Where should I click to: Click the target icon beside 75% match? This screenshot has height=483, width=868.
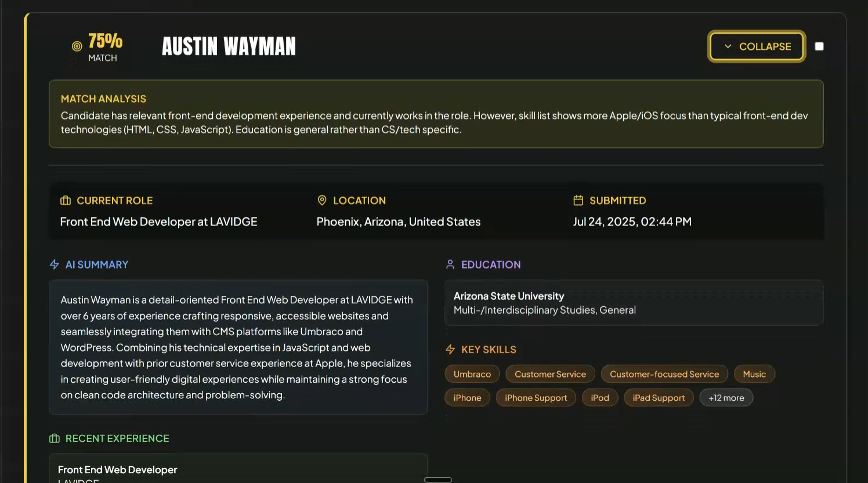coord(77,46)
